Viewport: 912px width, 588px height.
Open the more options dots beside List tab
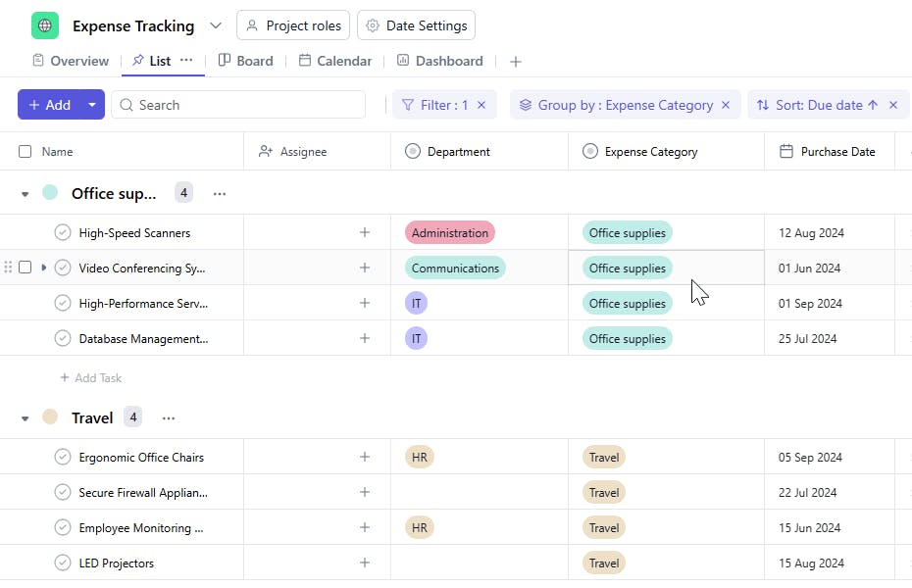pyautogui.click(x=186, y=60)
